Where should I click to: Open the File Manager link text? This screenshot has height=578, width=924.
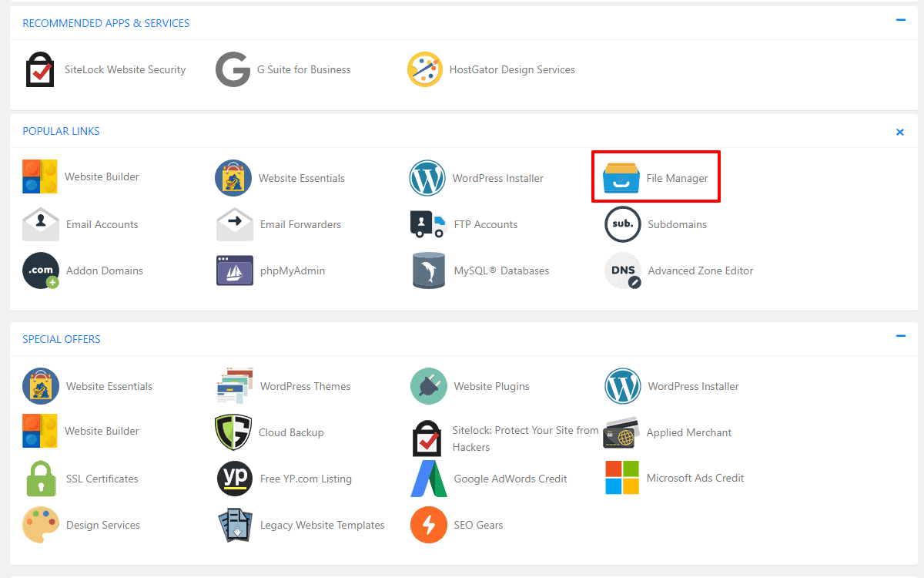678,178
